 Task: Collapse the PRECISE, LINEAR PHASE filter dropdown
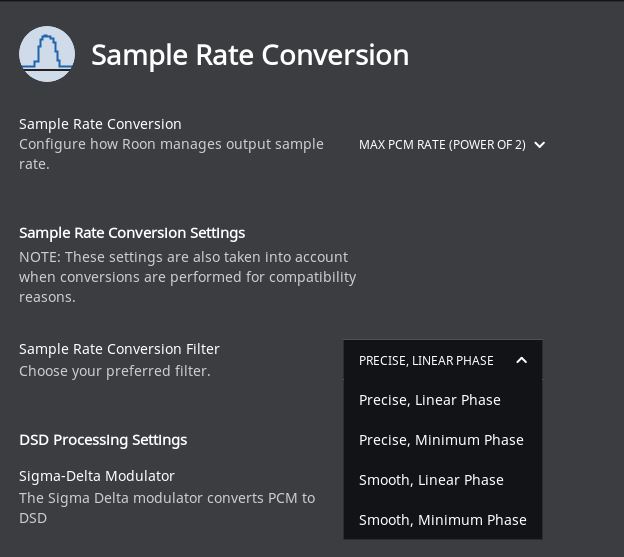[443, 360]
